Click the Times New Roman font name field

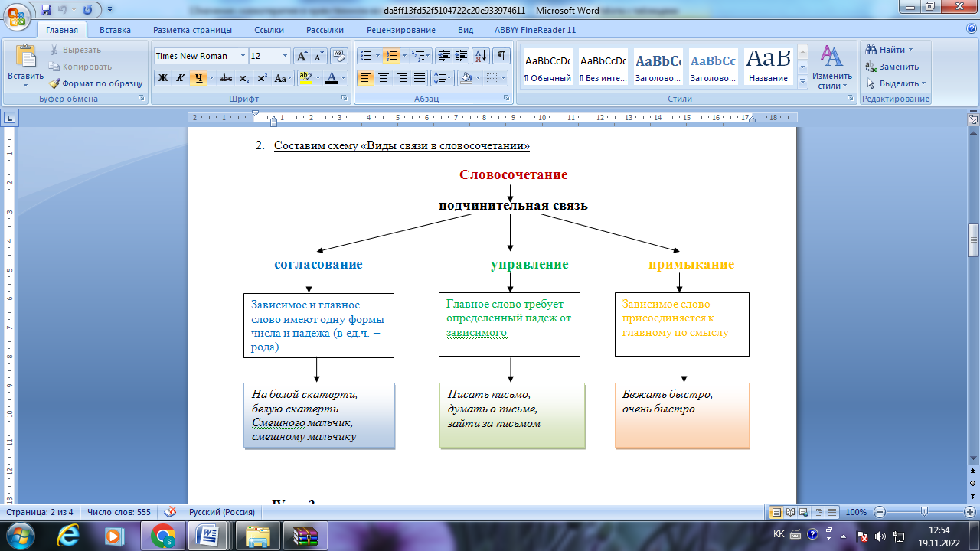click(195, 56)
